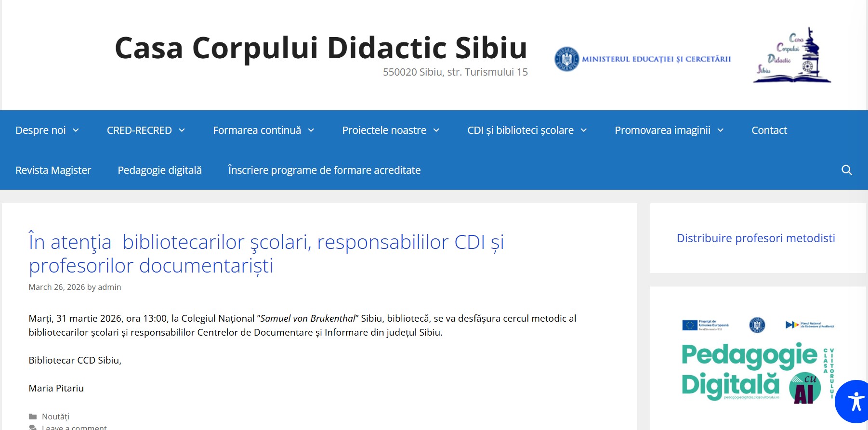Image resolution: width=868 pixels, height=430 pixels.
Task: Click the Casa Corpului Didactic Sibiu logo
Action: click(x=792, y=55)
